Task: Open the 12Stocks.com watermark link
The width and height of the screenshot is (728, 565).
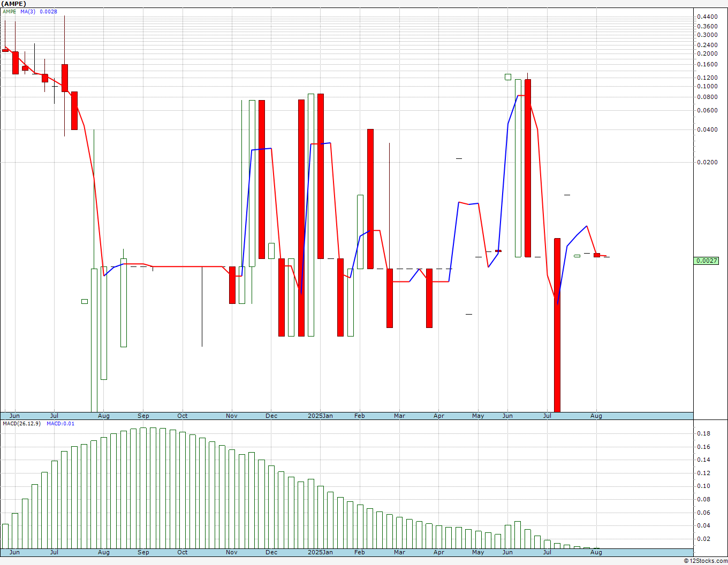Action: click(705, 561)
